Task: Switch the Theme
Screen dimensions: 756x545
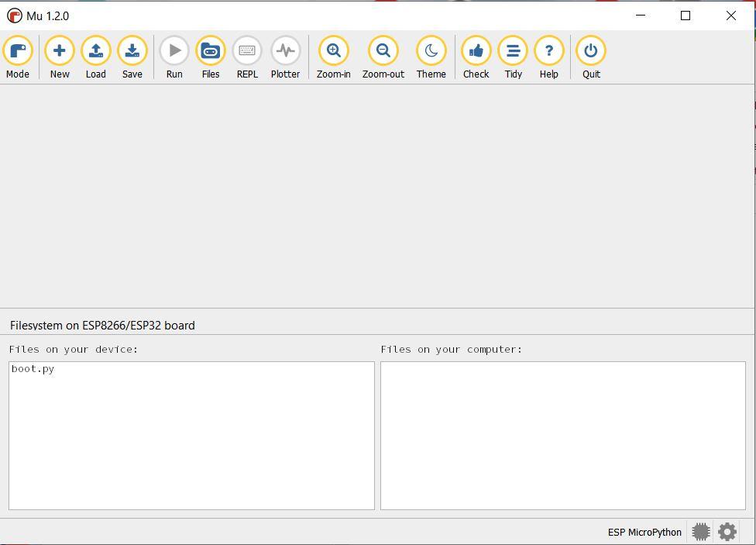Action: point(431,57)
